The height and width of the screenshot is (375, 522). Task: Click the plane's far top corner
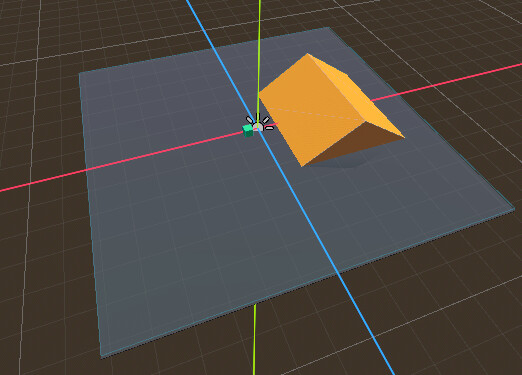coord(329,28)
